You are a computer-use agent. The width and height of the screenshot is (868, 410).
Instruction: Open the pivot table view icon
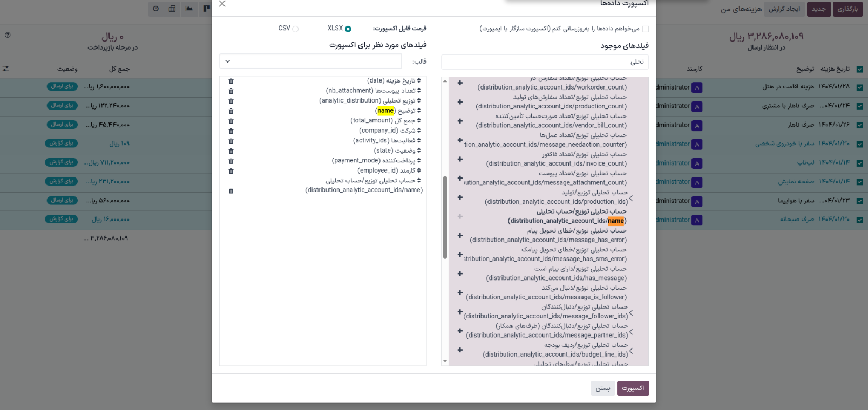[172, 9]
